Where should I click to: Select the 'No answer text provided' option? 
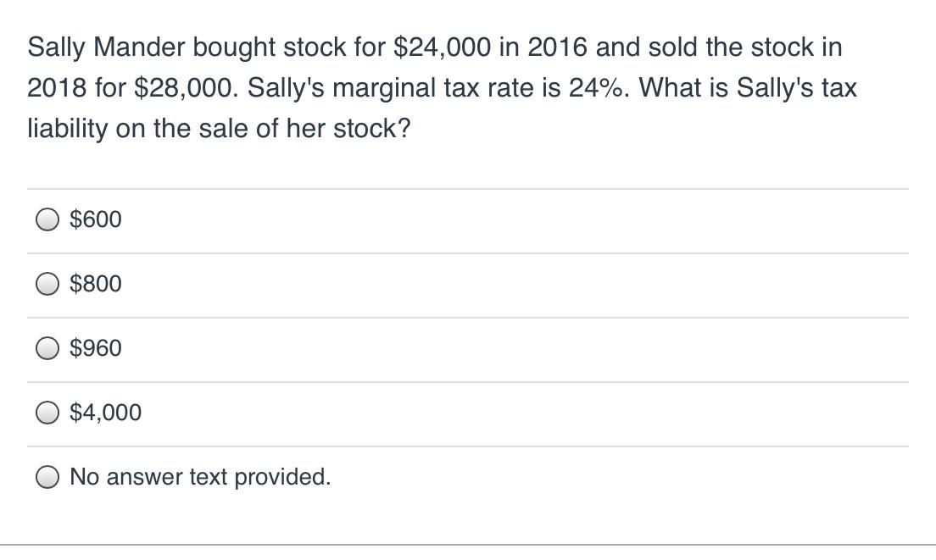[x=47, y=477]
